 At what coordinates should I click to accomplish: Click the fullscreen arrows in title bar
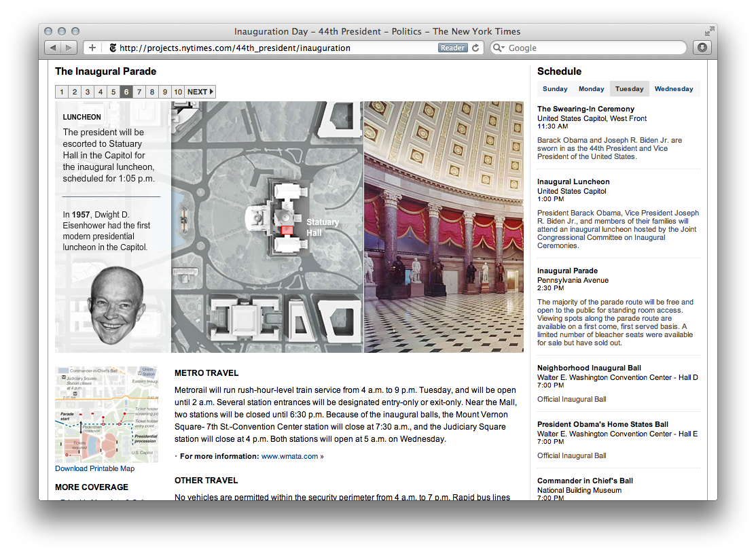tap(709, 31)
